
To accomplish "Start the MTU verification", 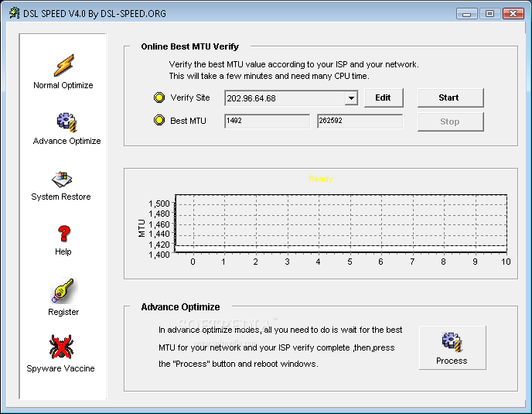I will 451,98.
